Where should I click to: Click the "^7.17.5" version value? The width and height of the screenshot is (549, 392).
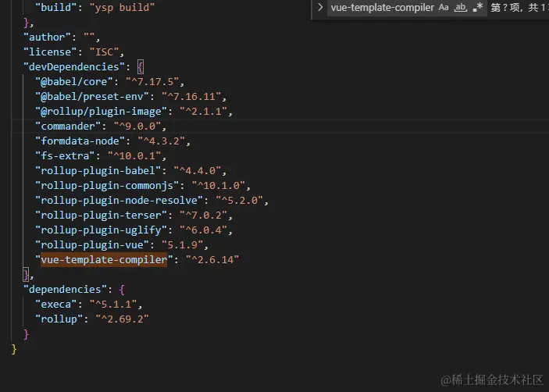click(x=152, y=81)
